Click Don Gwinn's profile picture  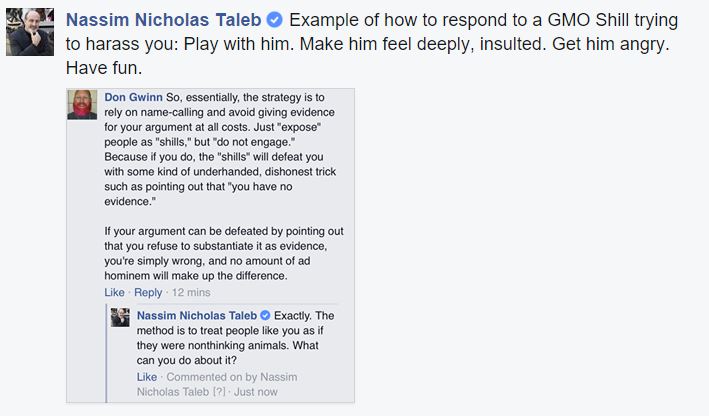[x=81, y=105]
